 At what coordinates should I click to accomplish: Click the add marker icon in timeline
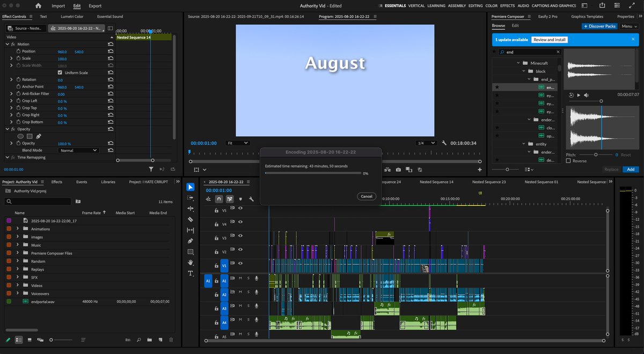point(240,199)
